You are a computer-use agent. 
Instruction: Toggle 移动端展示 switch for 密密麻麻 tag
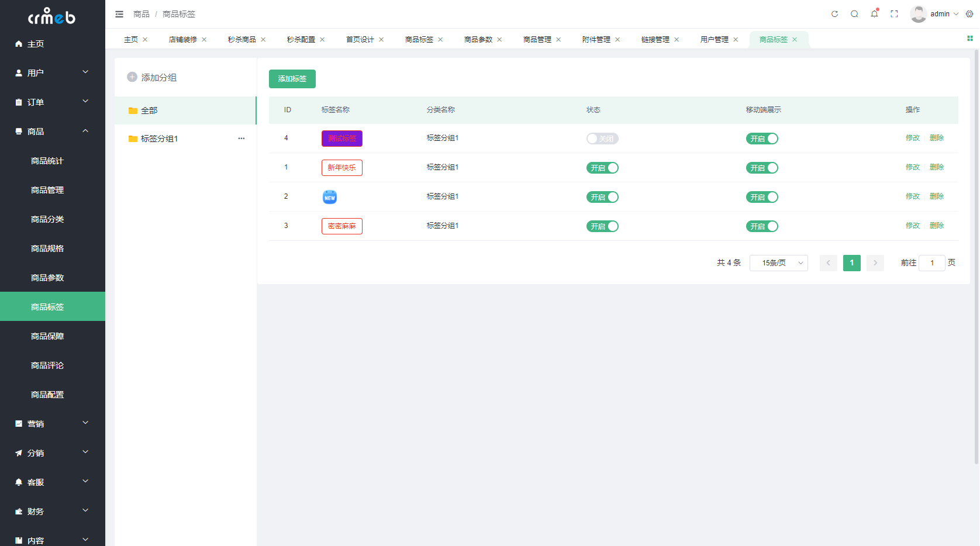coord(762,226)
